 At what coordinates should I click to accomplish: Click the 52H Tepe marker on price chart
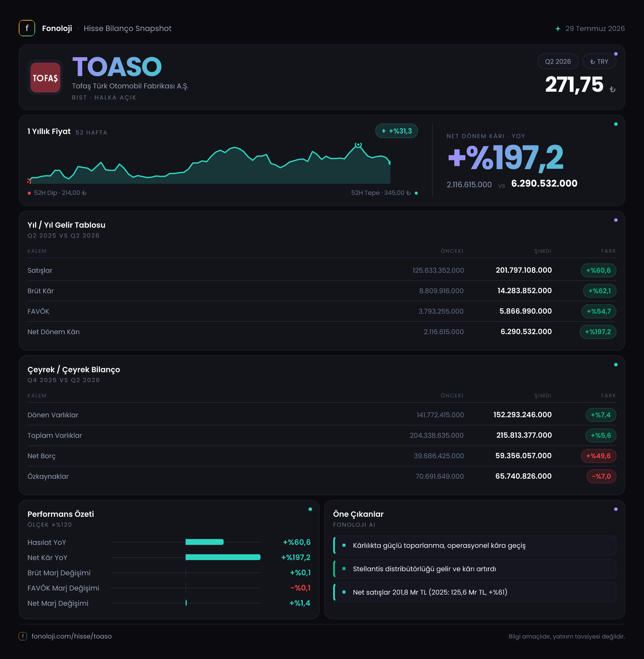358,145
